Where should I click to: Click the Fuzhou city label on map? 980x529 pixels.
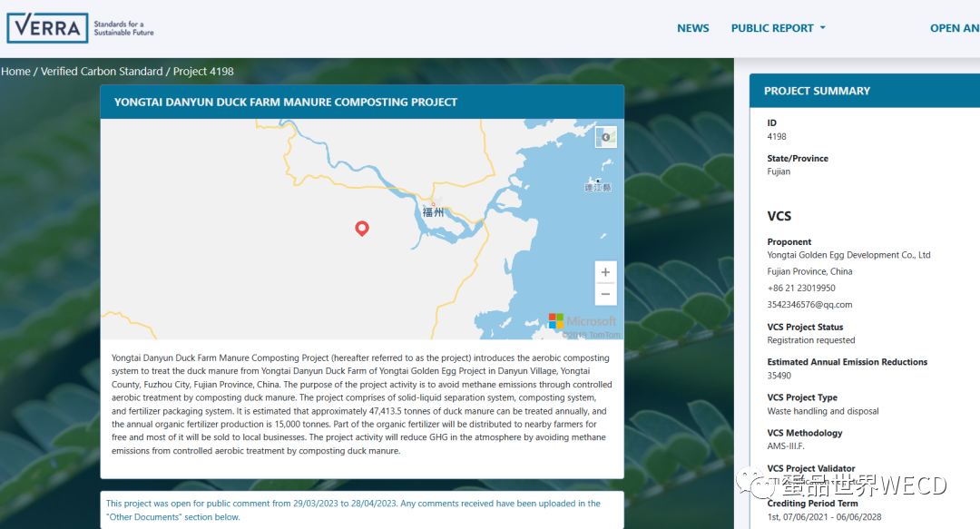(x=434, y=212)
